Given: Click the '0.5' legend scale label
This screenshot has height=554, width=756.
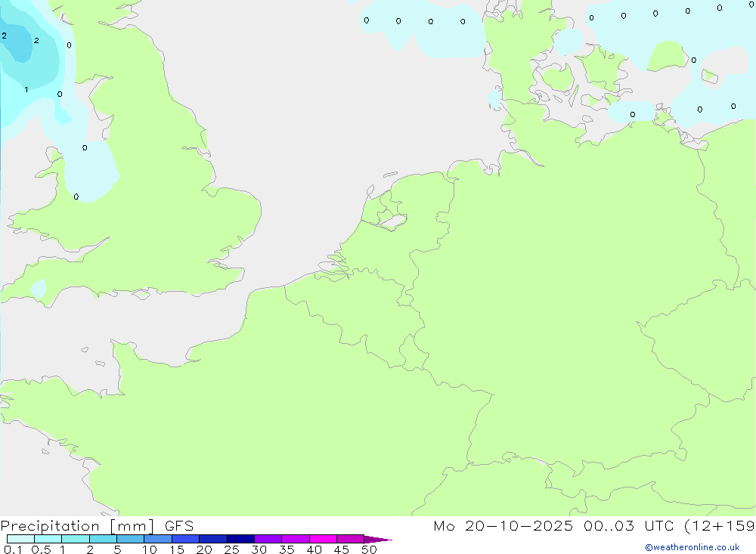Looking at the screenshot, I should tap(42, 549).
